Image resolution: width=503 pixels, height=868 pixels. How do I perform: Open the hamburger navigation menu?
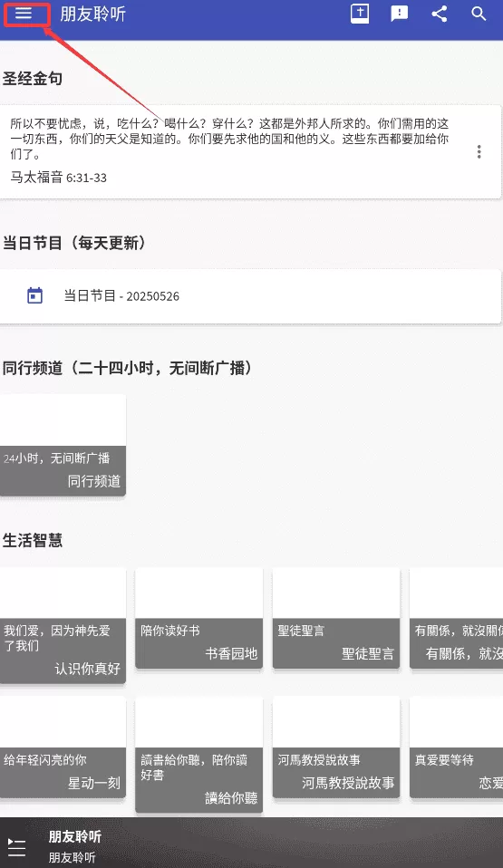pyautogui.click(x=24, y=14)
